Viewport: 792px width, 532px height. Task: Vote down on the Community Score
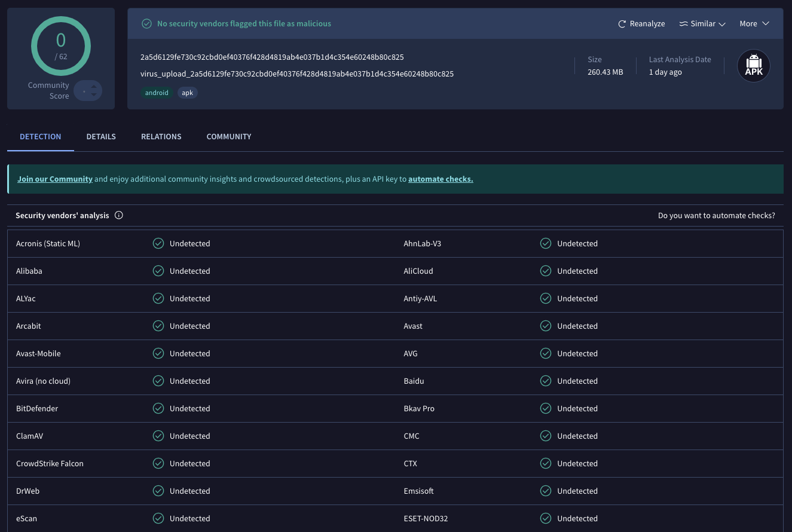(93, 95)
